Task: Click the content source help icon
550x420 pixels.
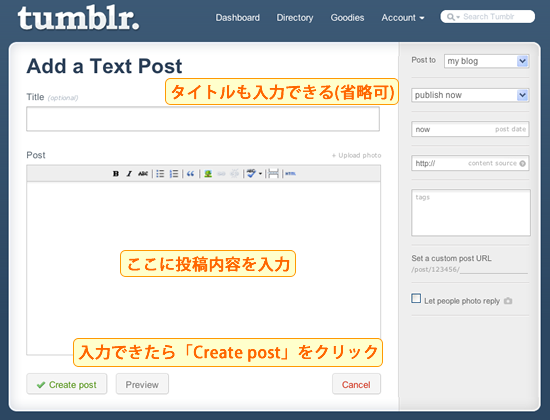Action: (522, 164)
